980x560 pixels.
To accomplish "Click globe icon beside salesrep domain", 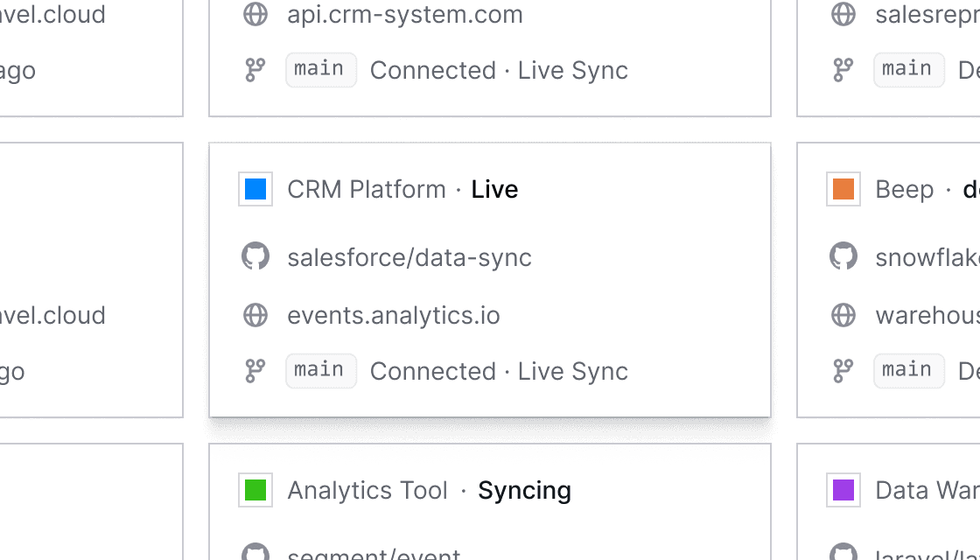I will [843, 14].
